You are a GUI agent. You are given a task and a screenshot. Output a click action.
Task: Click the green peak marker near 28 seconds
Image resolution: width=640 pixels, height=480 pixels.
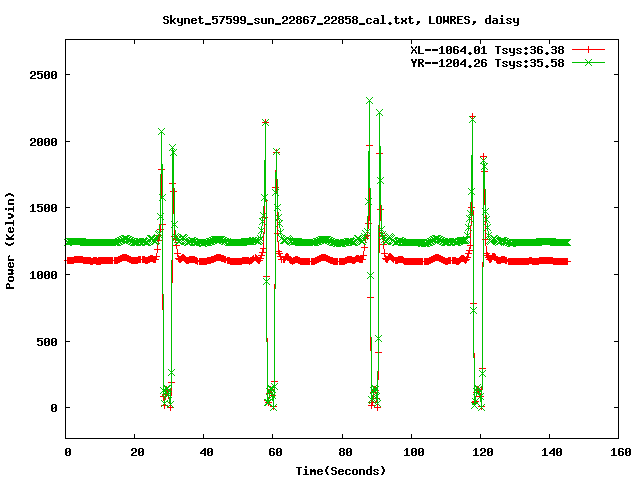[161, 131]
